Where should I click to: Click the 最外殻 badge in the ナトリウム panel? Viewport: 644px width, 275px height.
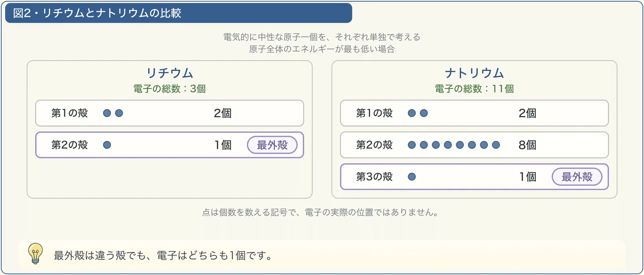[x=577, y=177]
